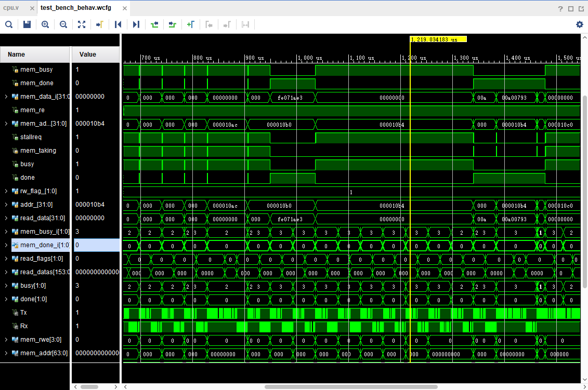The image size is (588, 390).
Task: Expand the mem_done_i[1:0] bus
Action: 6,245
